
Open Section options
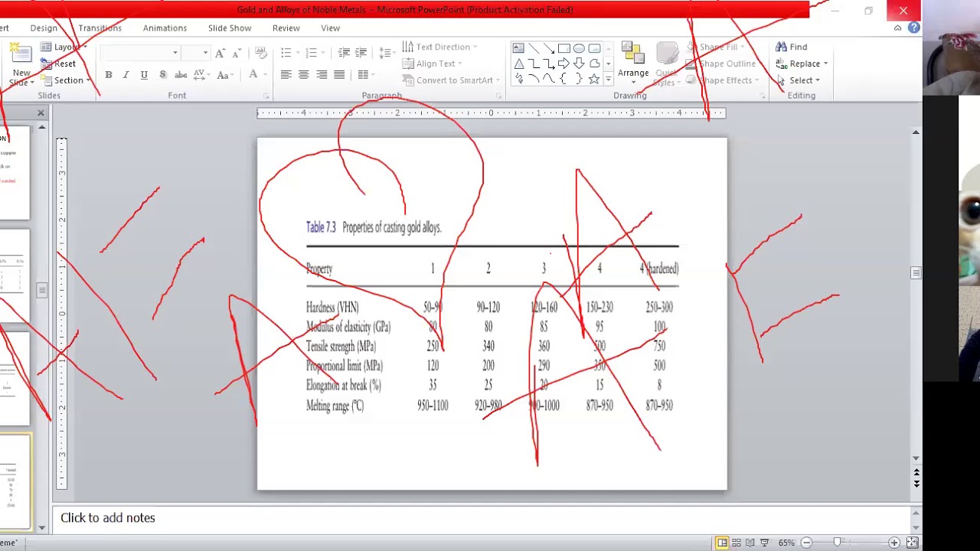[67, 80]
